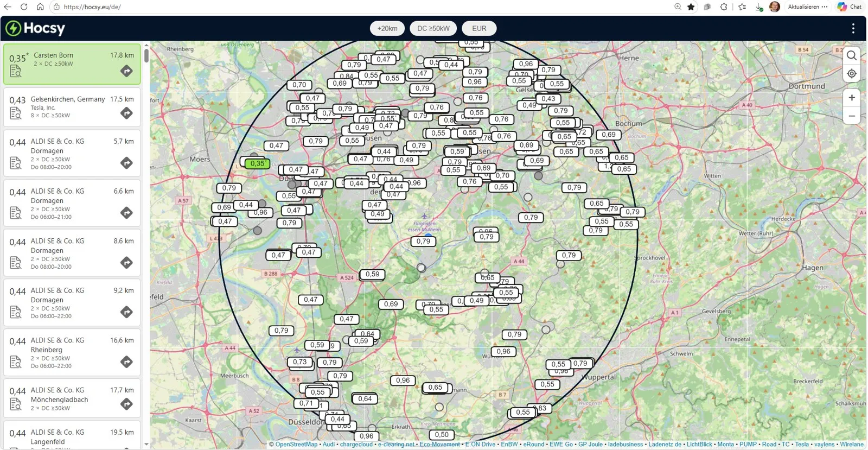868x450 pixels.
Task: Open the EnBW attribution link
Action: [x=509, y=445]
